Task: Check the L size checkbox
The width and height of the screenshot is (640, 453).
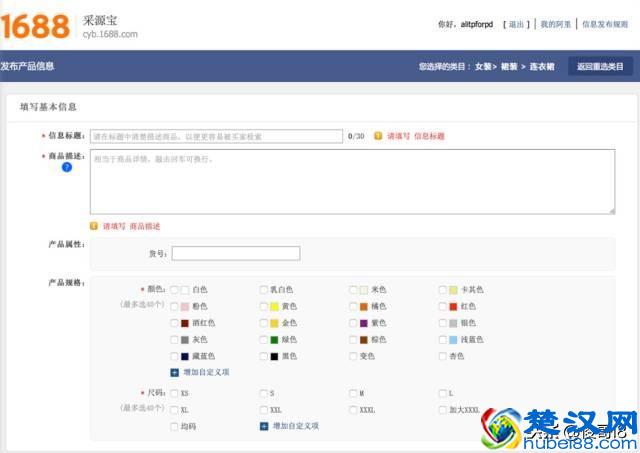Action: [442, 393]
